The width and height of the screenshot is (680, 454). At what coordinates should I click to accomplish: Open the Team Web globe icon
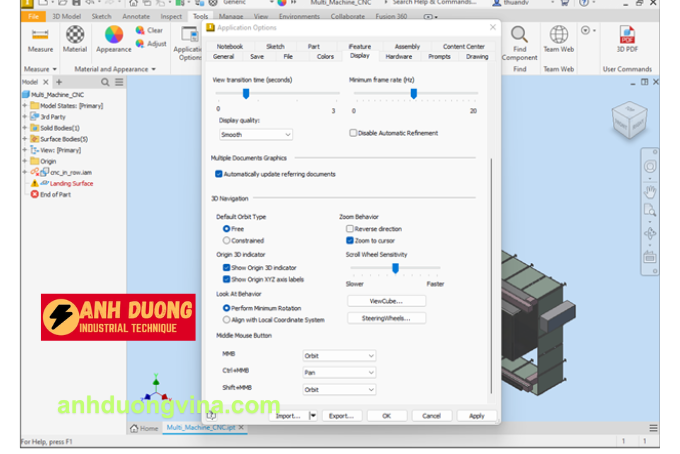tap(558, 35)
